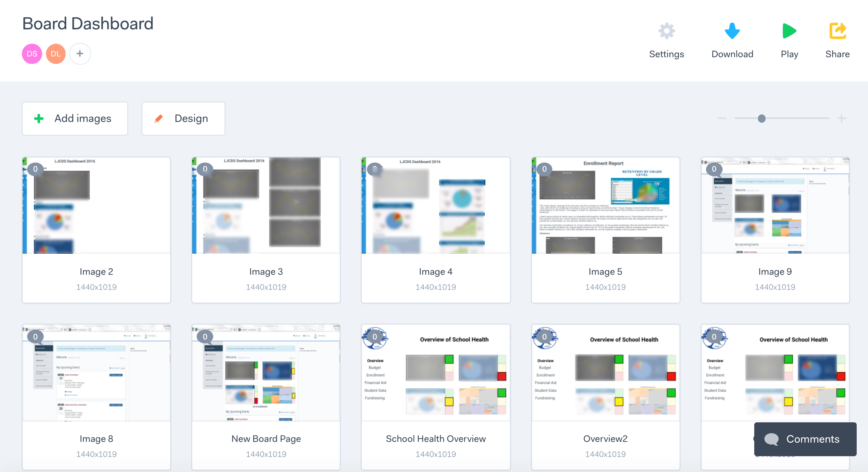Open the Design button
Viewport: 868px width, 472px height.
pos(183,119)
